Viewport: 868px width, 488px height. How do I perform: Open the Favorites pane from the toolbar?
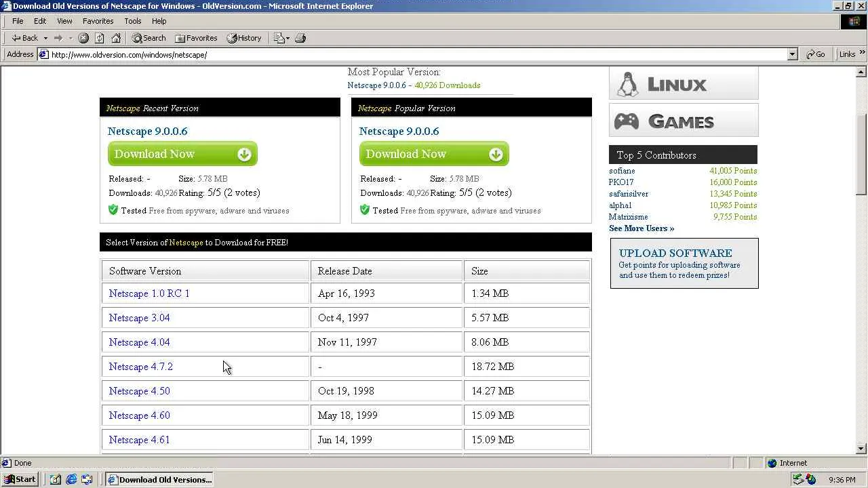[x=196, y=38]
